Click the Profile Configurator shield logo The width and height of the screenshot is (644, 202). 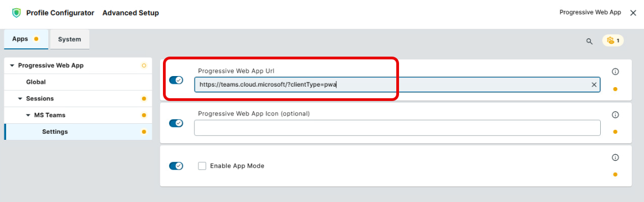click(x=16, y=13)
